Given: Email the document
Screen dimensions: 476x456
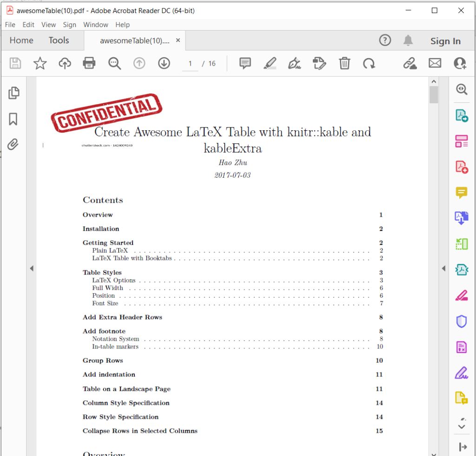Looking at the screenshot, I should [x=435, y=63].
